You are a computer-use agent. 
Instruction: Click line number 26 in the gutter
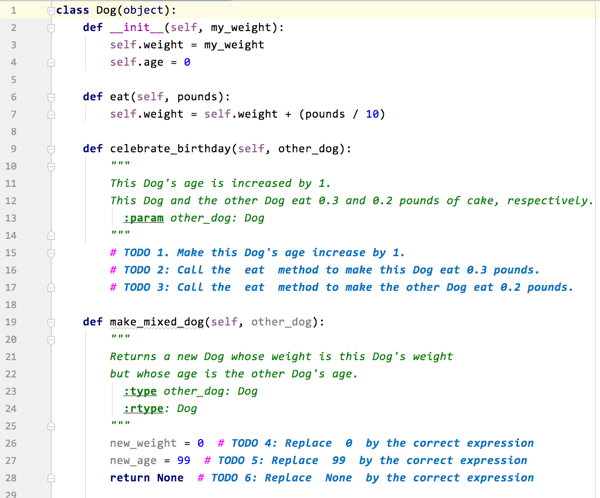[x=12, y=443]
